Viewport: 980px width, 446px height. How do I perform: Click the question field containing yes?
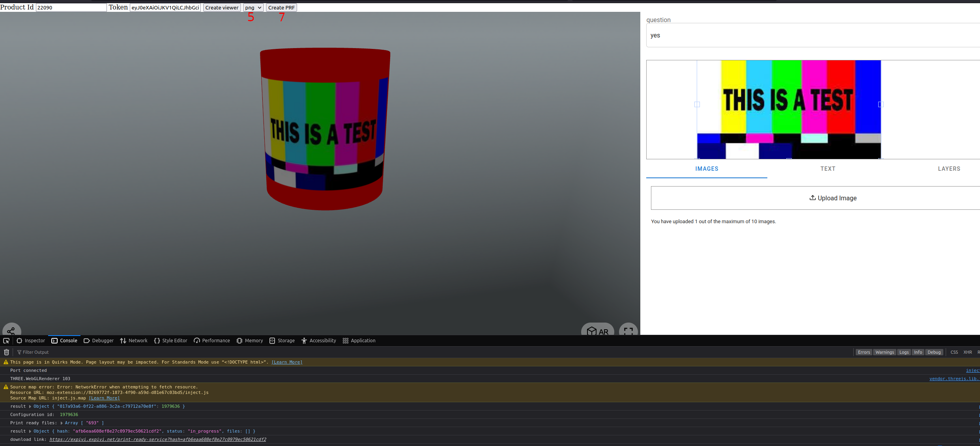813,35
